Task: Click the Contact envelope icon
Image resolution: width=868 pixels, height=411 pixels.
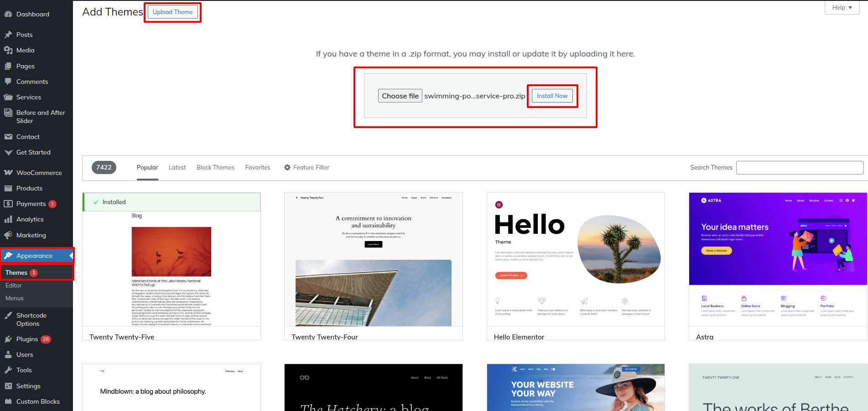Action: (8, 137)
